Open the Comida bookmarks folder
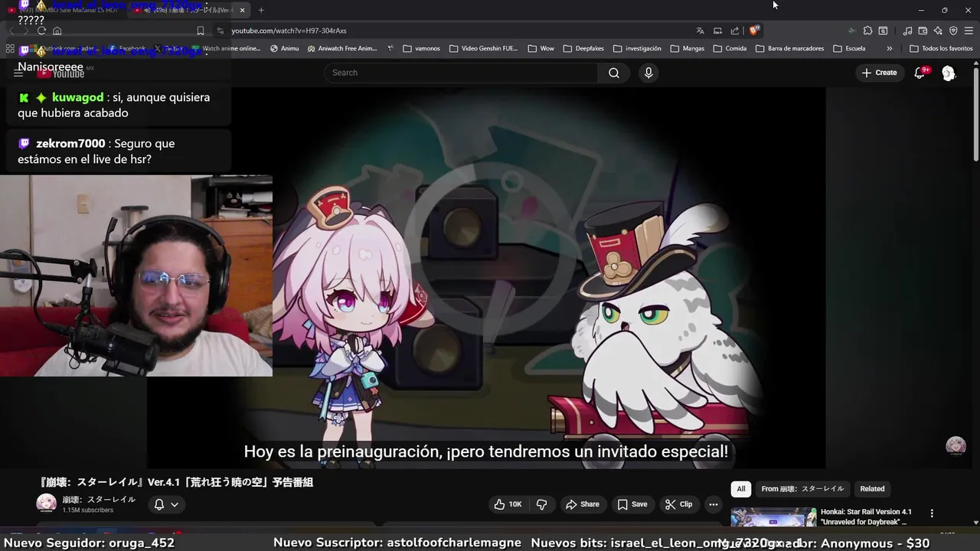Viewport: 980px width, 551px height. 730,48
